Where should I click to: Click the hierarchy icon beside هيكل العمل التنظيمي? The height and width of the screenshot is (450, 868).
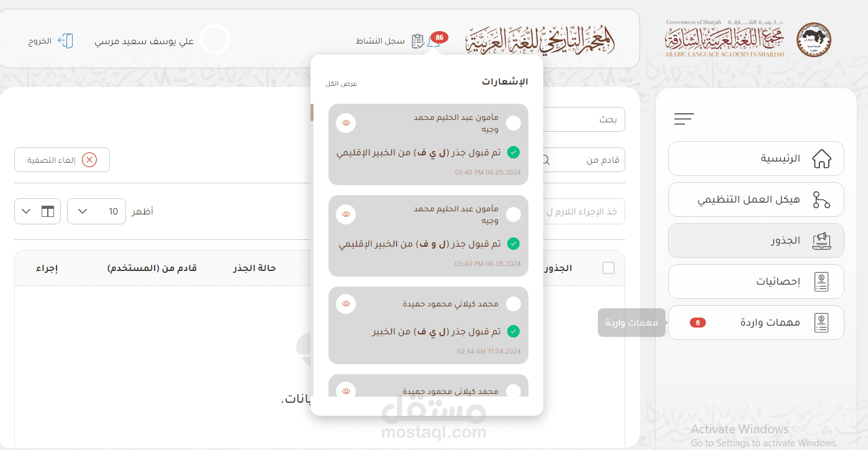tap(821, 200)
